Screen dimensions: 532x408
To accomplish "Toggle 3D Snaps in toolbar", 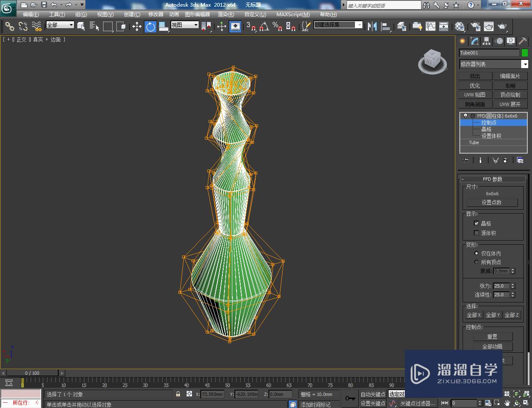I will click(x=251, y=27).
